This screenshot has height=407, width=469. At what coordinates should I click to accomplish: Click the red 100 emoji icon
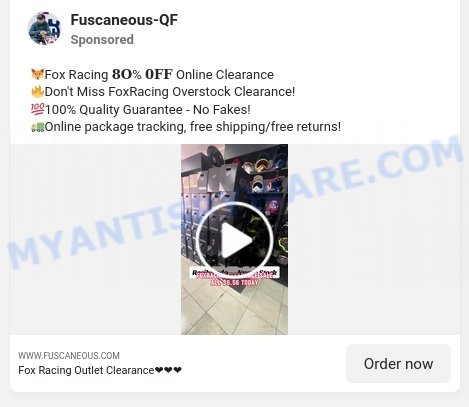point(37,109)
